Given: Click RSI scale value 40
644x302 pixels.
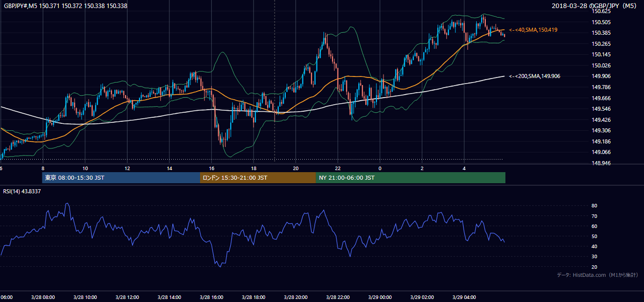Looking at the screenshot, I should click(x=595, y=246).
